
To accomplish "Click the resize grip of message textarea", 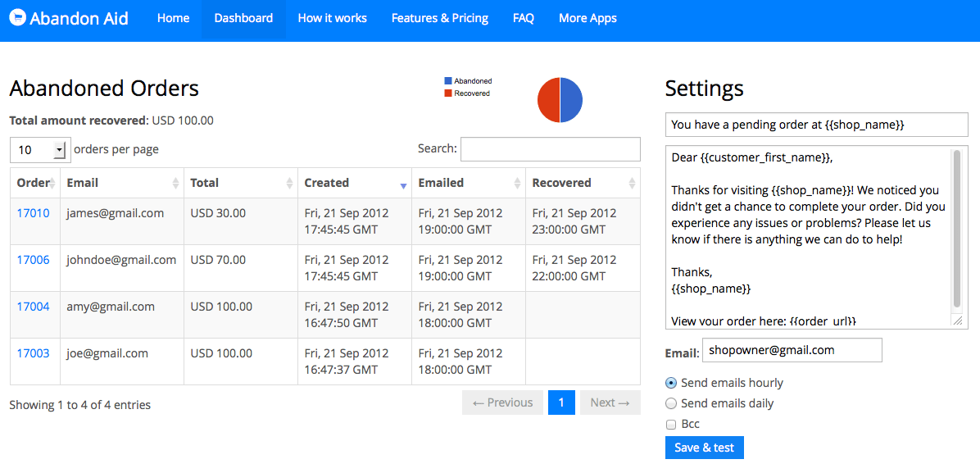I will (957, 321).
